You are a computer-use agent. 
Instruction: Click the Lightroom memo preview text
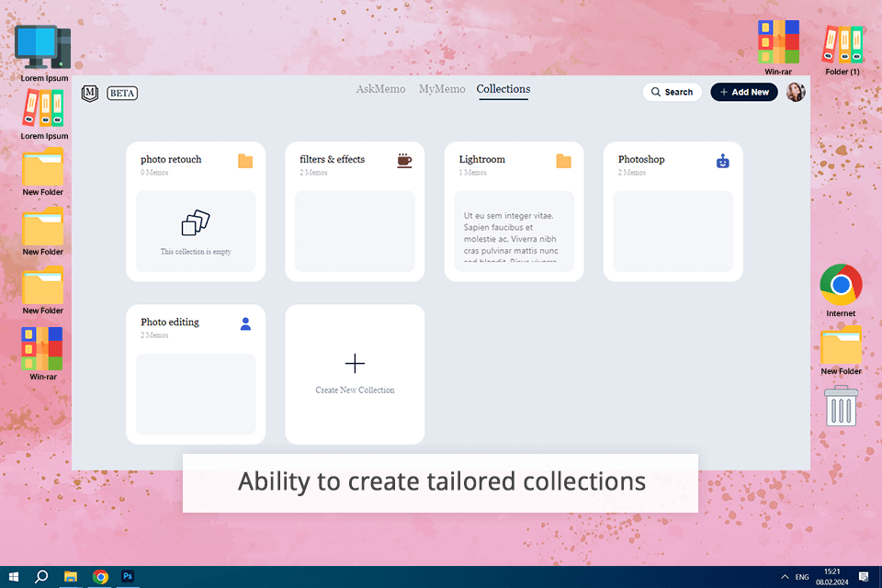click(x=512, y=237)
